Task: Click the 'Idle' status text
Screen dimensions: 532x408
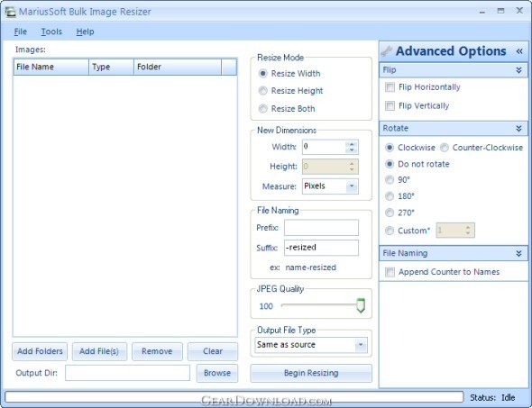Action: click(x=509, y=397)
